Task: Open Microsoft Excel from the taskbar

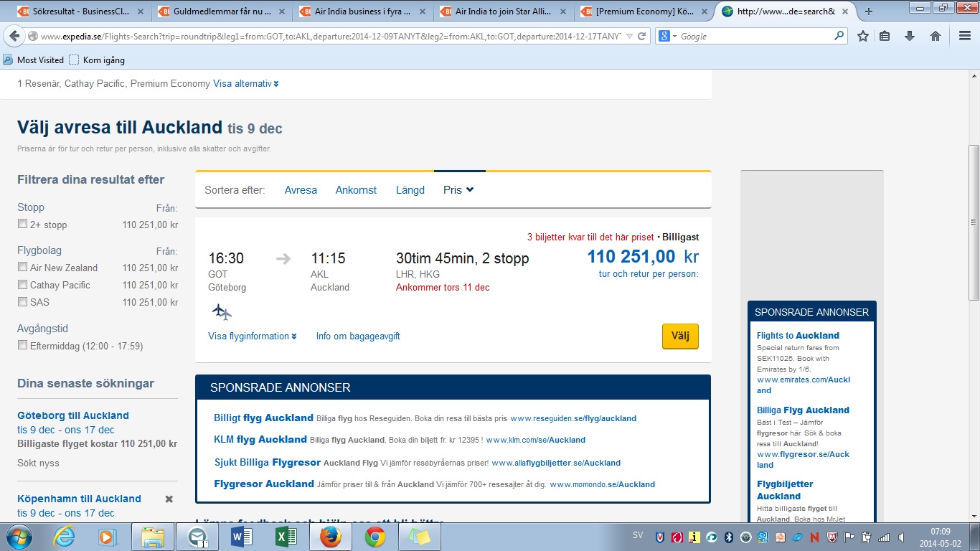Action: click(286, 537)
